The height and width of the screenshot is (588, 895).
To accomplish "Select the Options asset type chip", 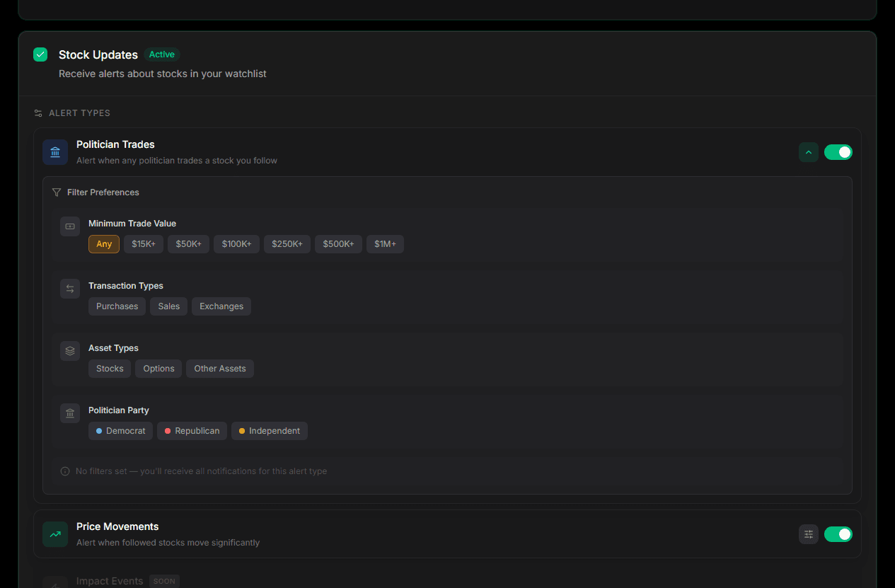I will [x=158, y=369].
